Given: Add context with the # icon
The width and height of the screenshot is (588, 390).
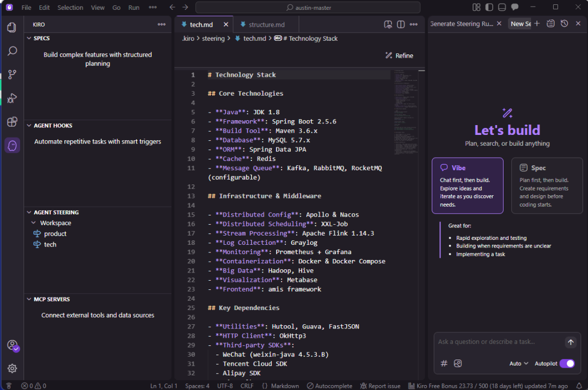Looking at the screenshot, I should pyautogui.click(x=444, y=363).
